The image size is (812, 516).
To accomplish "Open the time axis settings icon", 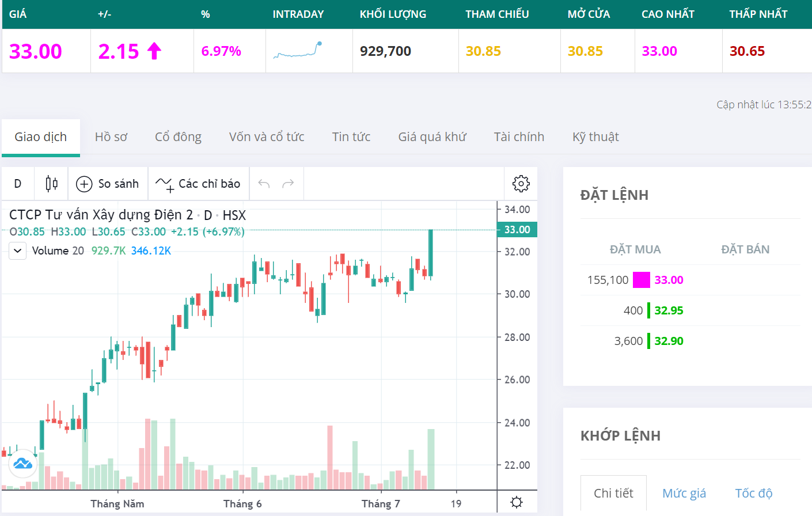I will (517, 502).
